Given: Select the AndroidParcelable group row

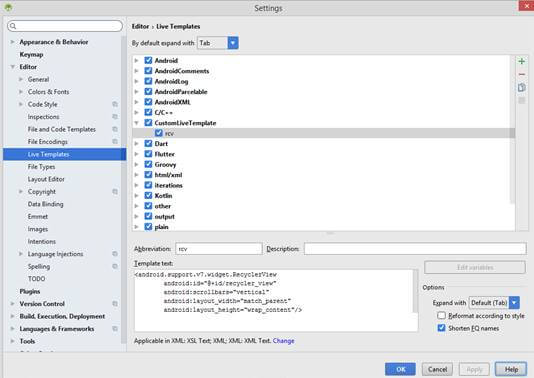Looking at the screenshot, I should click(324, 92).
